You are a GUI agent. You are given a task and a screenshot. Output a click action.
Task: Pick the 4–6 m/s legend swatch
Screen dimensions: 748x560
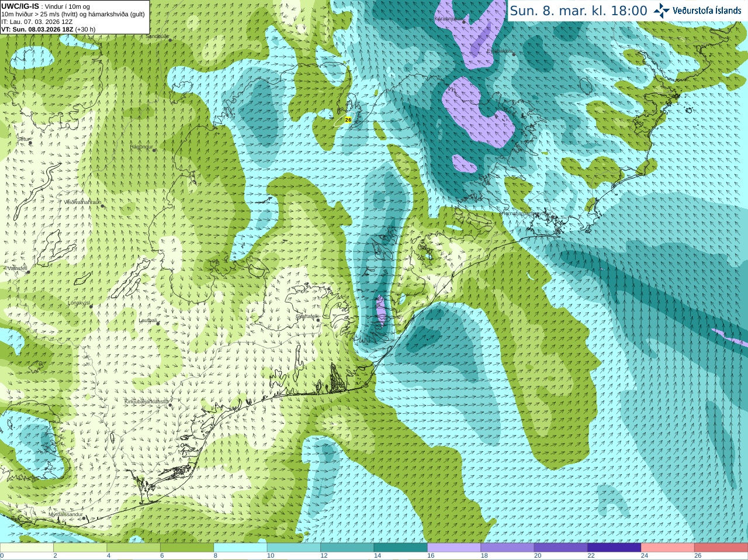pos(133,548)
